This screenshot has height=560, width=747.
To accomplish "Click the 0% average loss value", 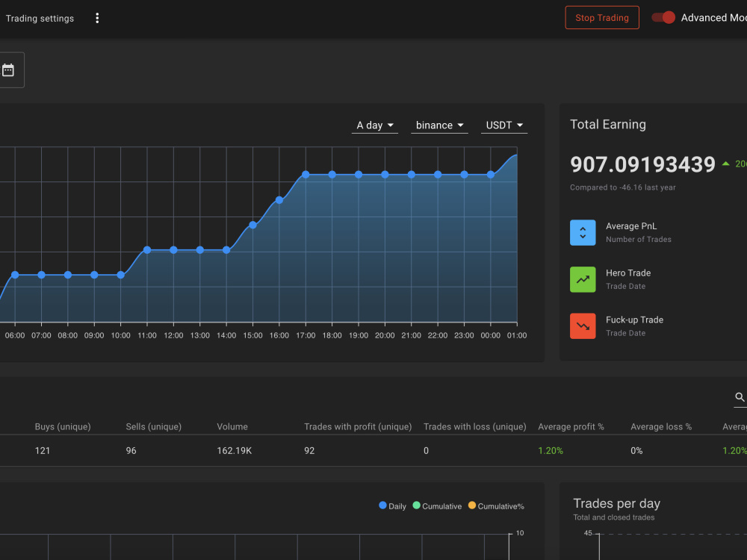I will tap(636, 450).
